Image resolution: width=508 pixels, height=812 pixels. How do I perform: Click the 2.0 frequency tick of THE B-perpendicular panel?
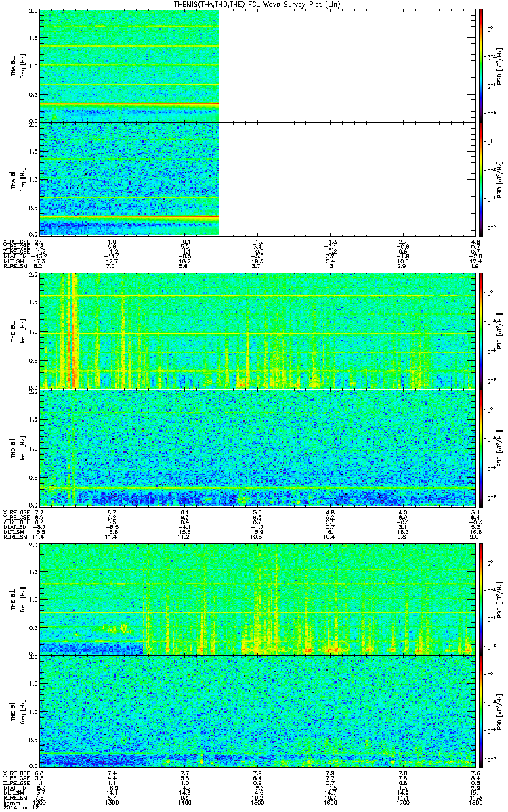coord(34,544)
